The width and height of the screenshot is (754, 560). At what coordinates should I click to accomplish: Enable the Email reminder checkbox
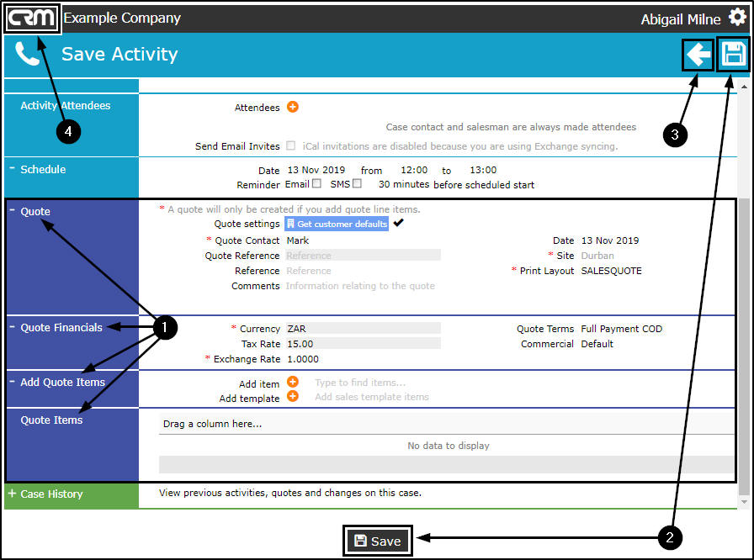click(x=316, y=183)
